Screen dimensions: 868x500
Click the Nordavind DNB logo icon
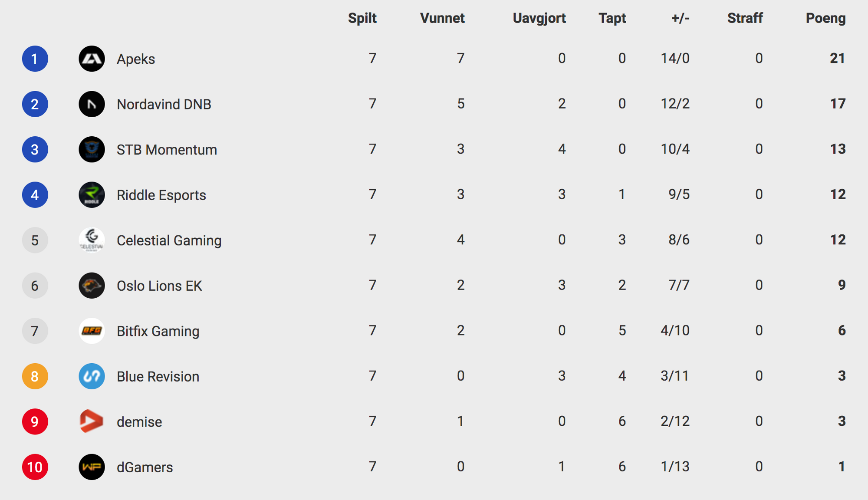pyautogui.click(x=92, y=104)
